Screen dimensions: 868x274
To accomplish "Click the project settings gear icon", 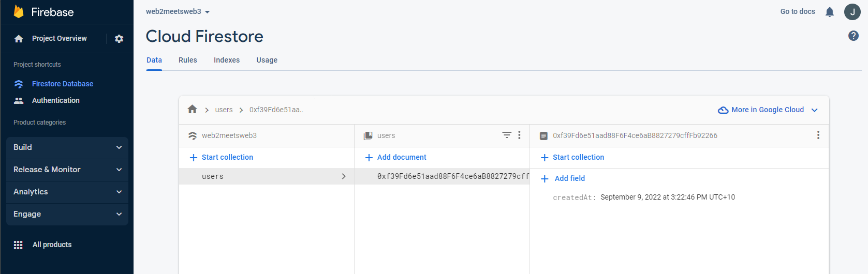I will pos(119,39).
